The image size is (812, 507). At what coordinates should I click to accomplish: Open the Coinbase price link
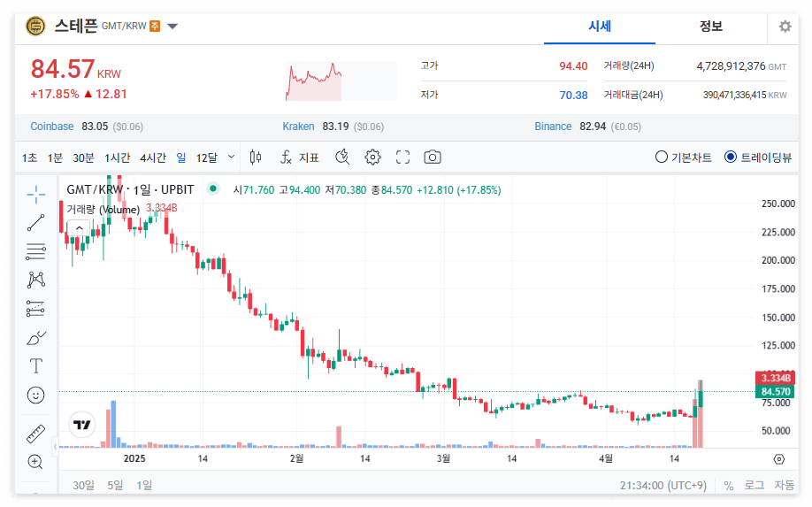click(52, 127)
